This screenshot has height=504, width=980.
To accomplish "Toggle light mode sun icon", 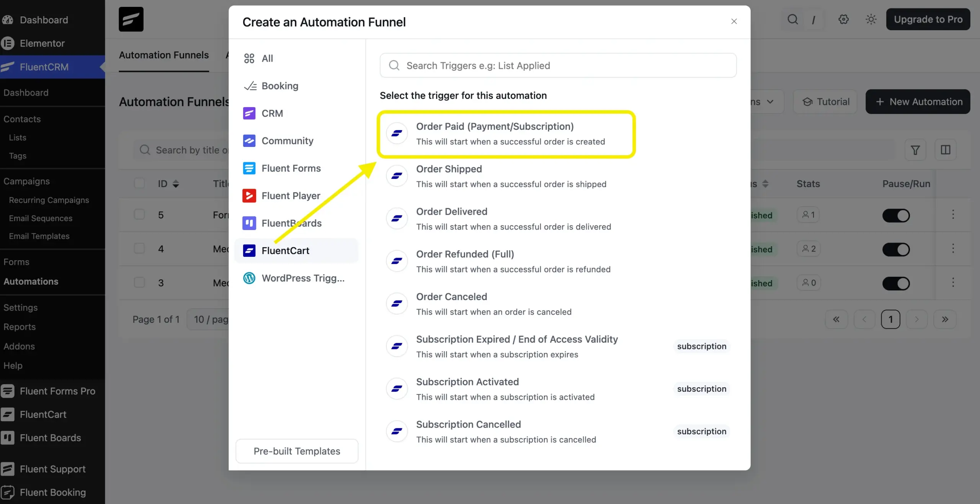I will point(871,19).
